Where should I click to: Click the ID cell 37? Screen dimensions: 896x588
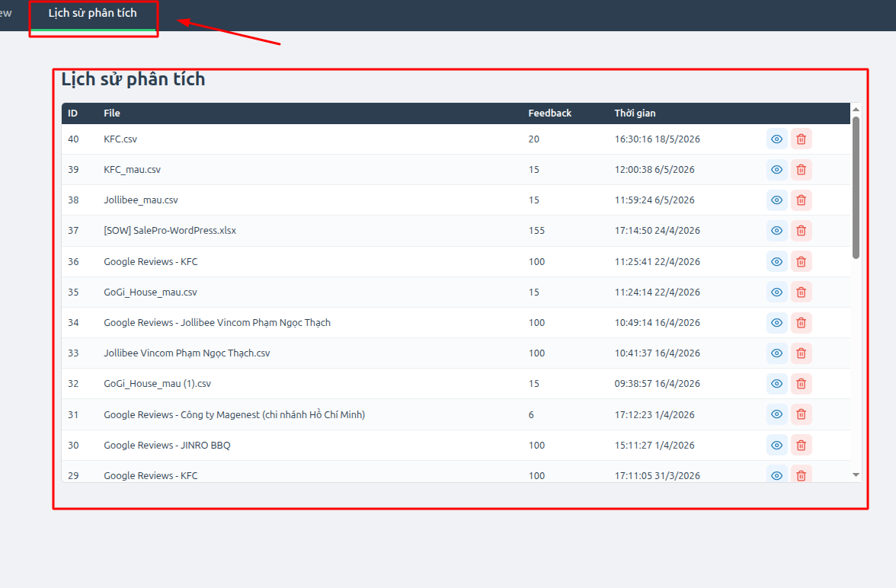(73, 230)
